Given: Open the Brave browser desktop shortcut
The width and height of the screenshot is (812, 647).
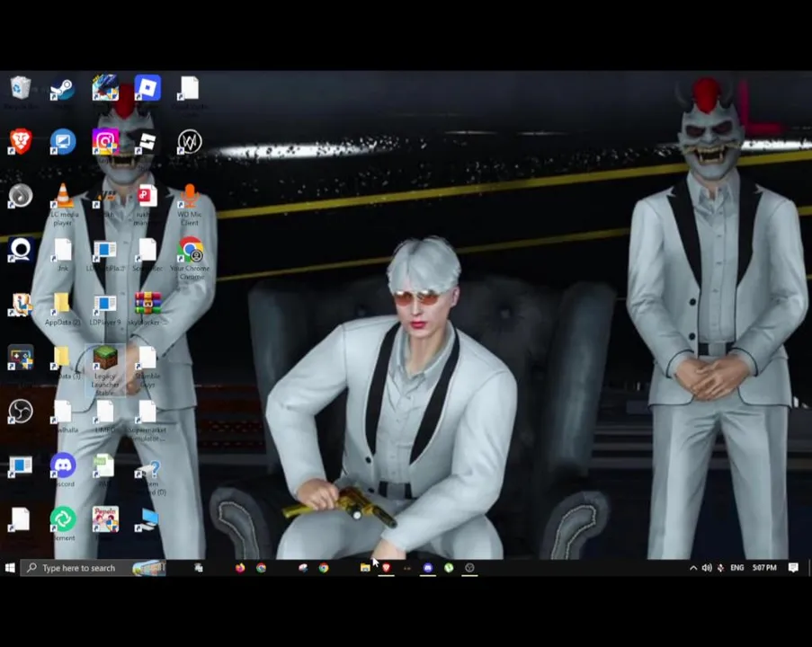Looking at the screenshot, I should click(x=21, y=142).
